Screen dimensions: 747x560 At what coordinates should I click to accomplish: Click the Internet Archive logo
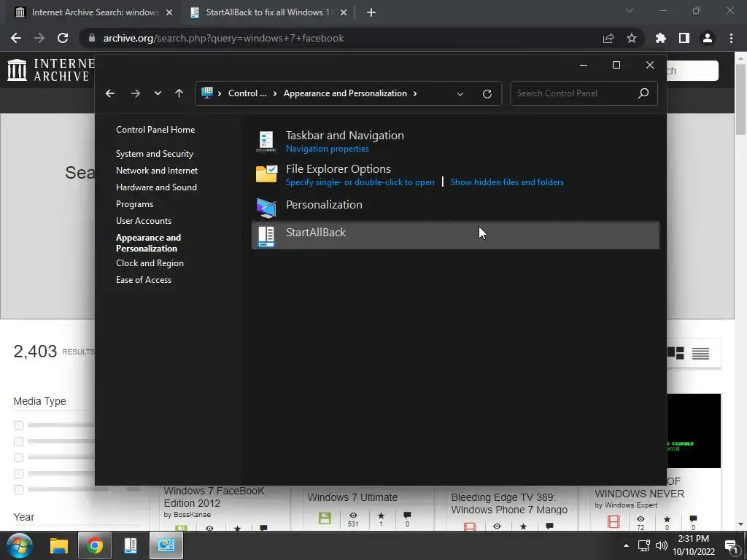click(50, 69)
